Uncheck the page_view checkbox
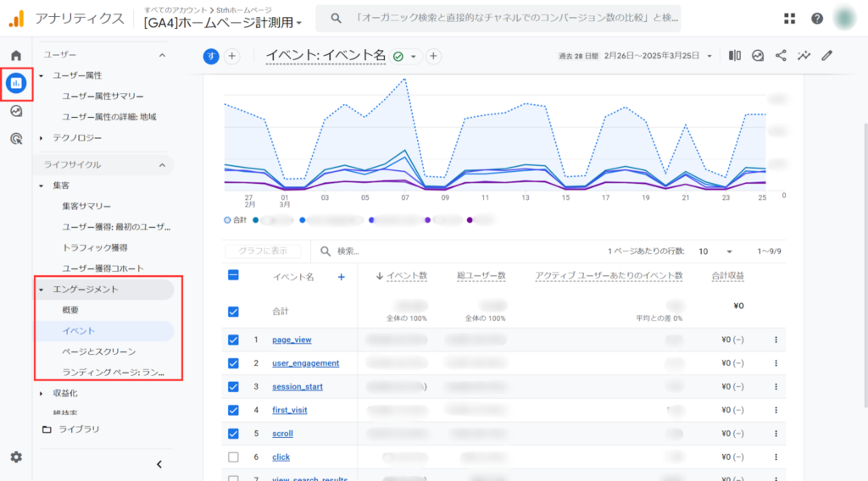Screen dimensions: 868x481 (234, 340)
